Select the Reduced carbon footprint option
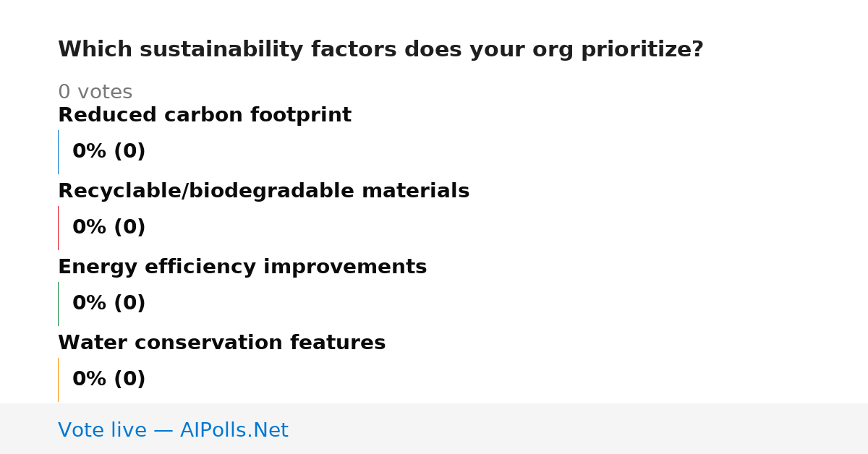This screenshot has height=454, width=868. point(205,116)
